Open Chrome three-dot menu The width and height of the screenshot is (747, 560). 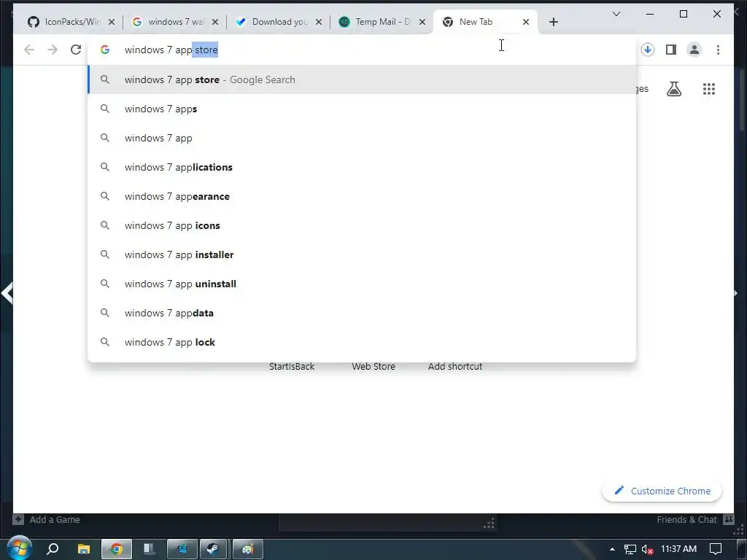[x=718, y=50]
